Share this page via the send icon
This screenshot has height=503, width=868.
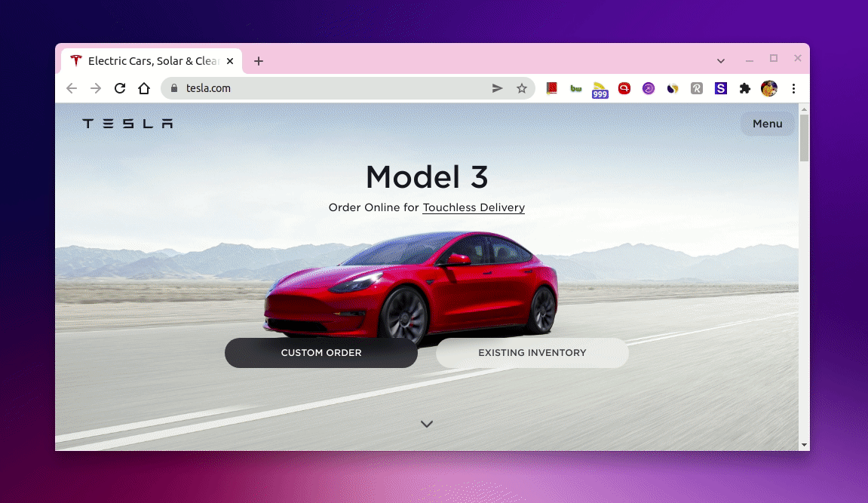(497, 88)
